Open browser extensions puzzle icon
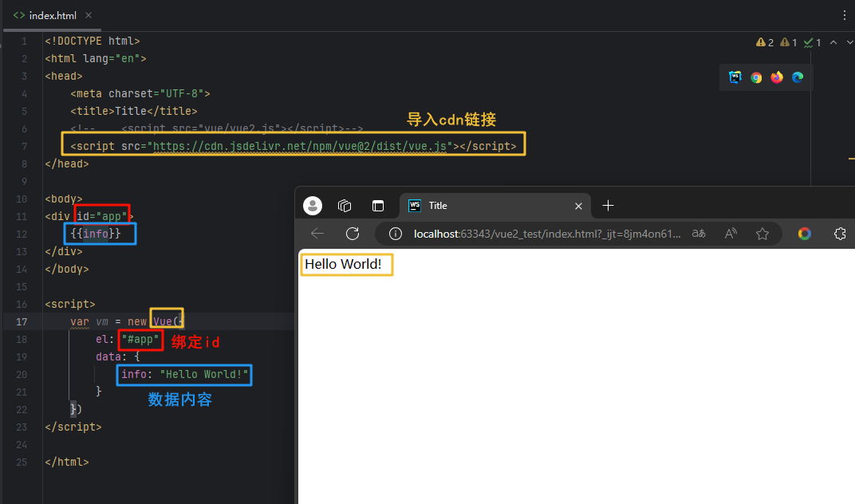The height and width of the screenshot is (504, 855). pyautogui.click(x=840, y=234)
